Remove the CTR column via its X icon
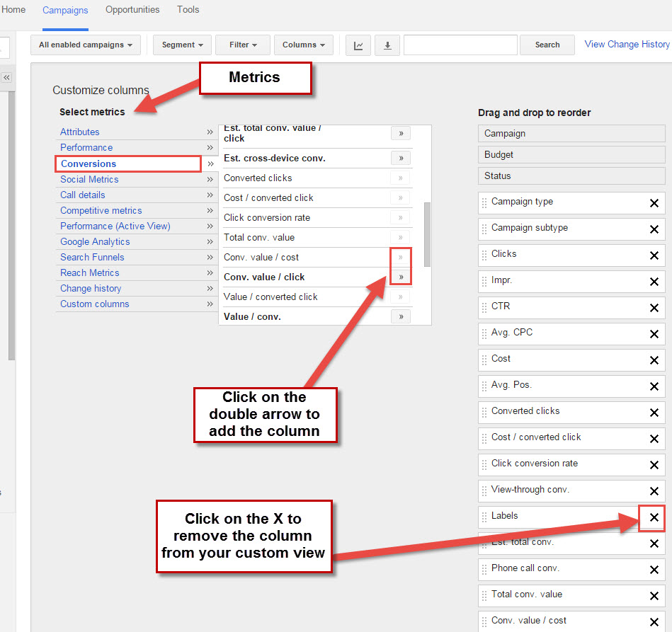The width and height of the screenshot is (672, 632). [x=653, y=308]
